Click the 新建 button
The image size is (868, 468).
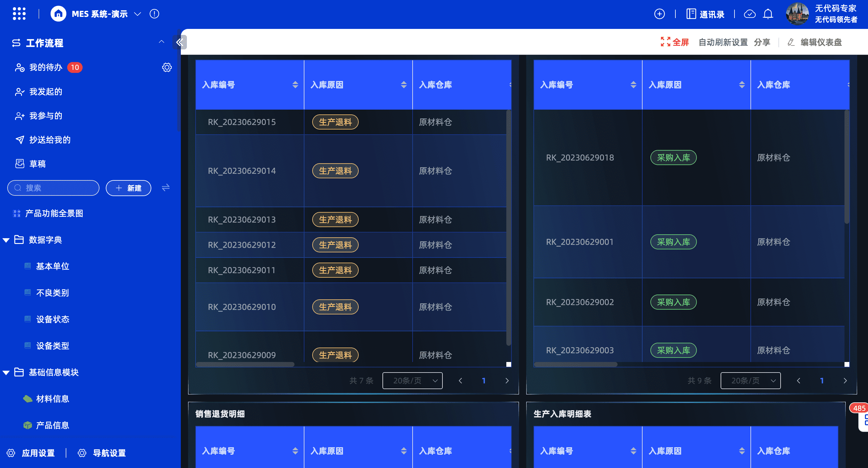(x=128, y=188)
